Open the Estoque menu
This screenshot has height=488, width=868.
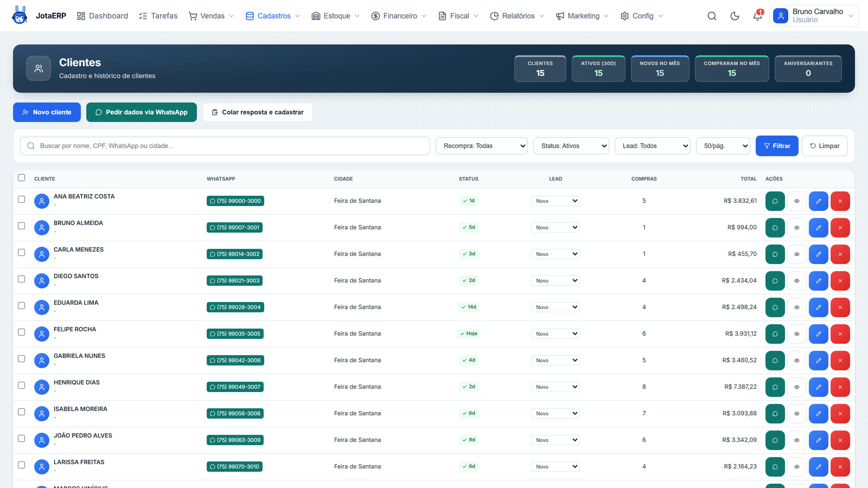pyautogui.click(x=335, y=16)
